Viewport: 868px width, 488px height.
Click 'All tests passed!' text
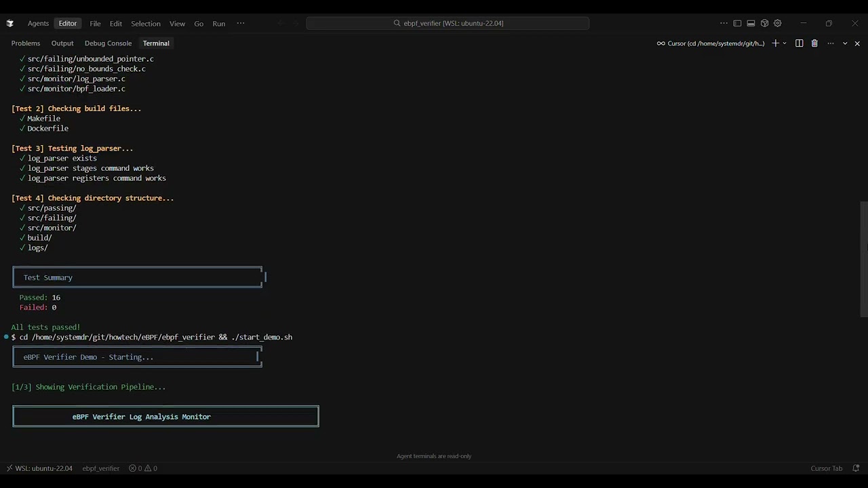(x=45, y=327)
